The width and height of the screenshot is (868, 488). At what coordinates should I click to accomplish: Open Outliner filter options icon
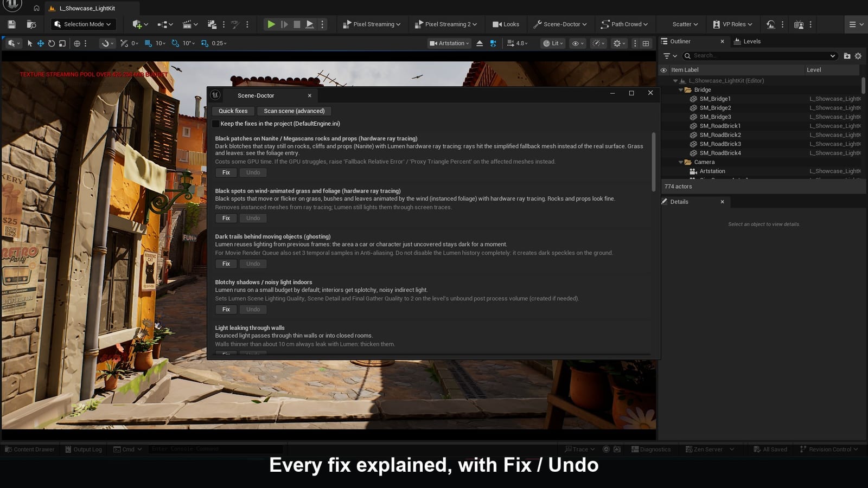pyautogui.click(x=670, y=55)
